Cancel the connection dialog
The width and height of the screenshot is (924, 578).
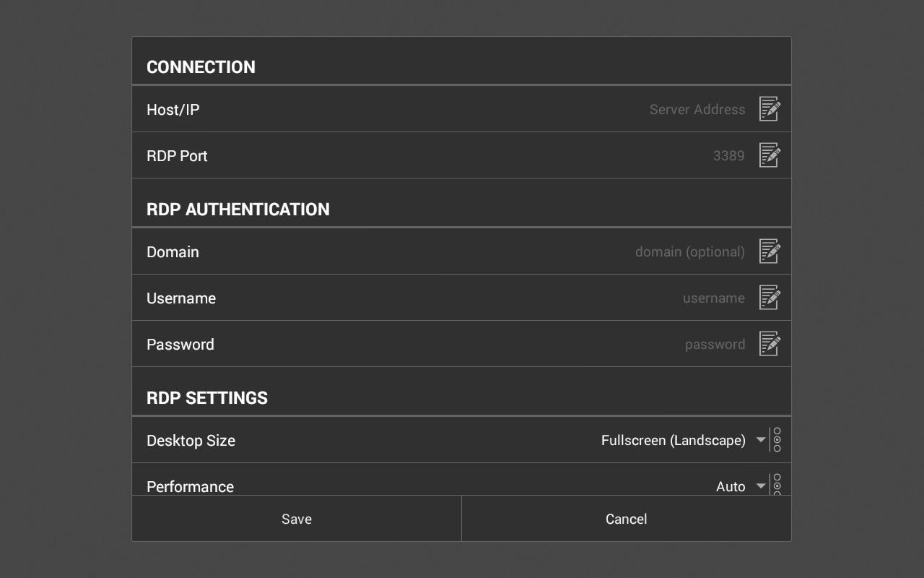tap(626, 519)
